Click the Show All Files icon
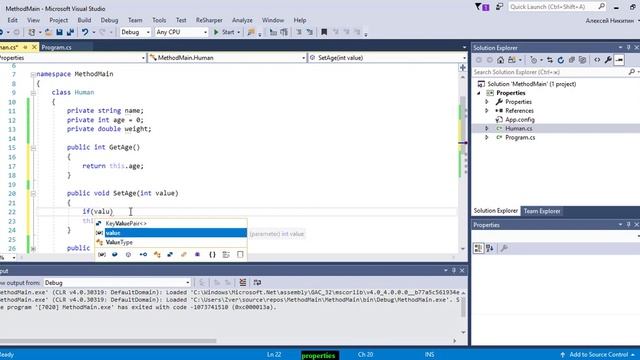The height and width of the screenshot is (360, 640). click(x=582, y=60)
